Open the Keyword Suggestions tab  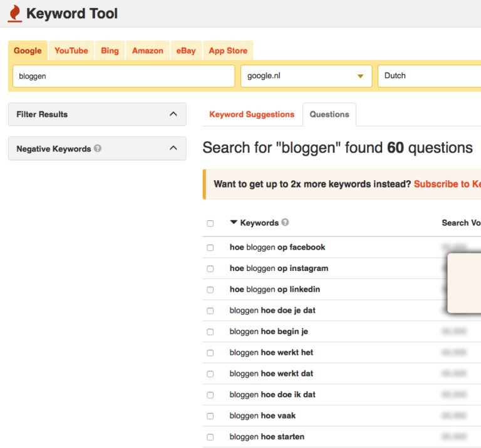pyautogui.click(x=252, y=115)
